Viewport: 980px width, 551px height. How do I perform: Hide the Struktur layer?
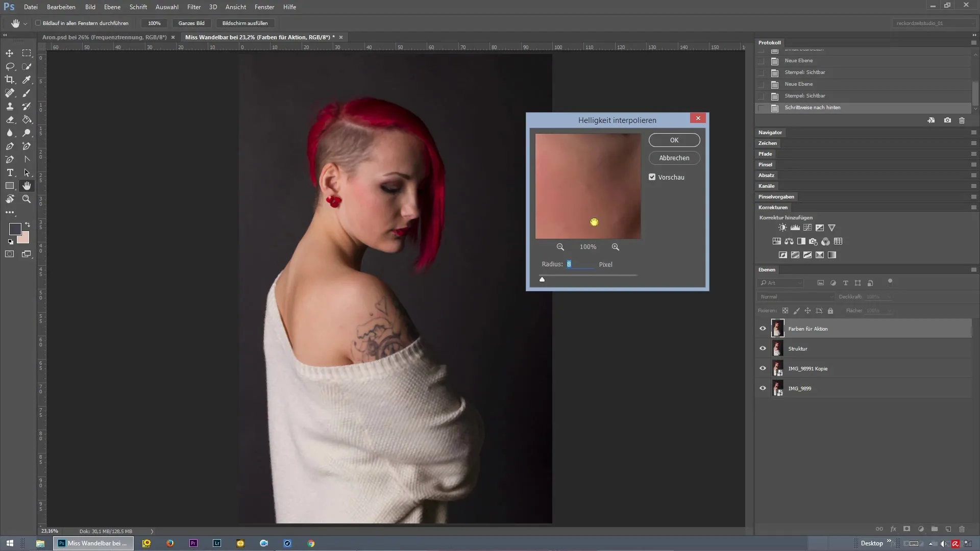[763, 348]
